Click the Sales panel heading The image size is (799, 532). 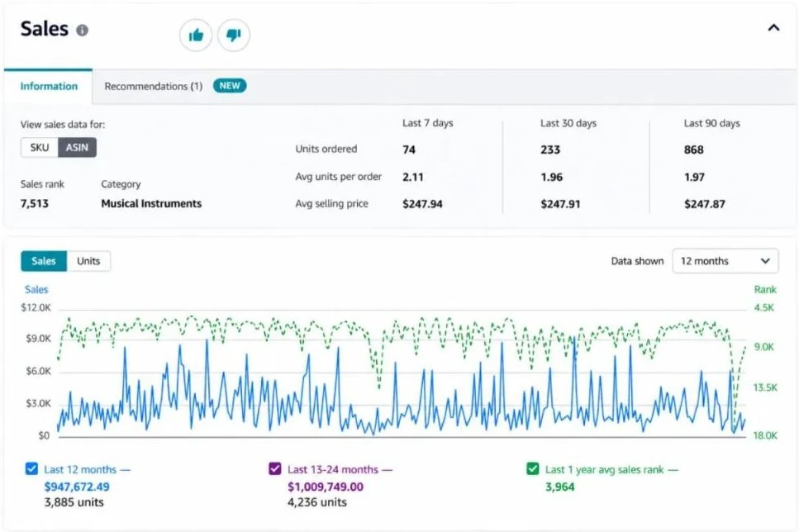[45, 29]
